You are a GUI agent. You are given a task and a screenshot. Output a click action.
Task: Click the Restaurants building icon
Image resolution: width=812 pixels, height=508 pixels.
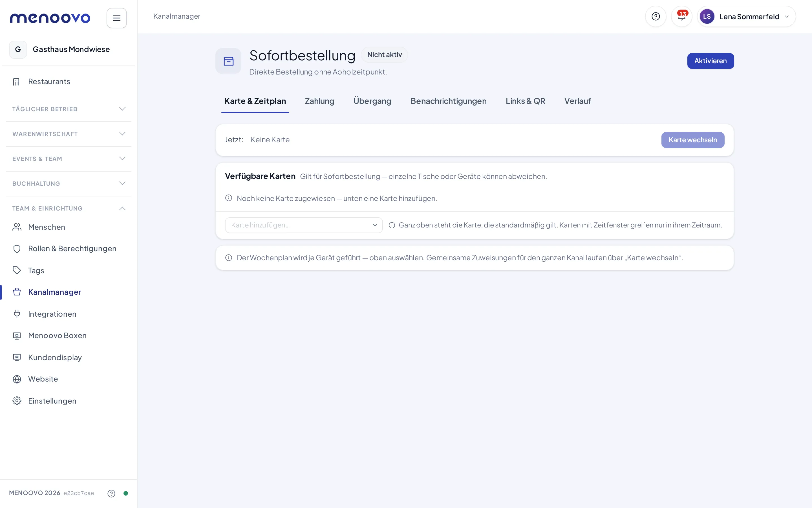[16, 82]
